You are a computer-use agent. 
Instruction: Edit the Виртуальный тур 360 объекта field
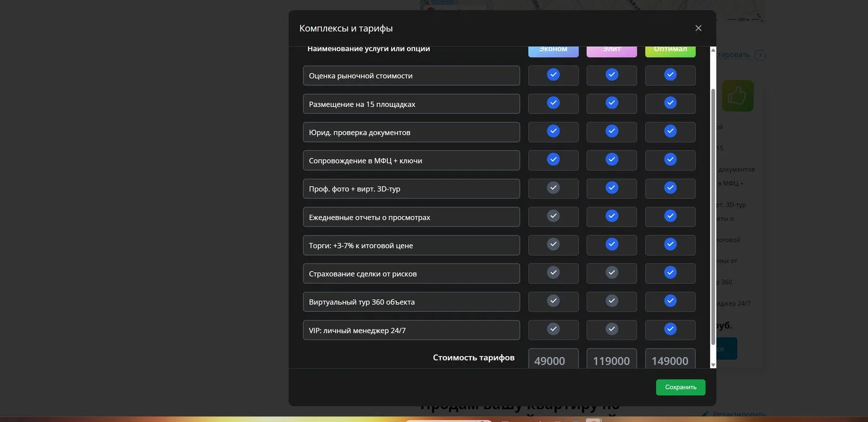tap(411, 301)
